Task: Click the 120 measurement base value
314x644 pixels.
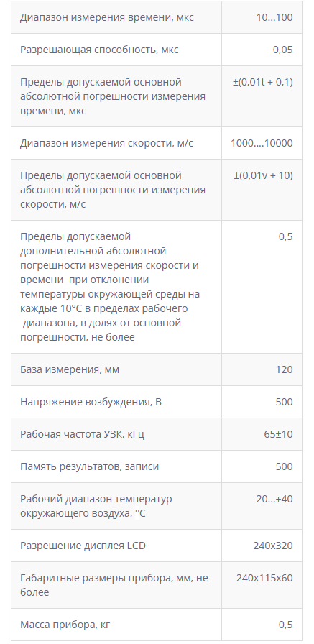Action: [284, 369]
